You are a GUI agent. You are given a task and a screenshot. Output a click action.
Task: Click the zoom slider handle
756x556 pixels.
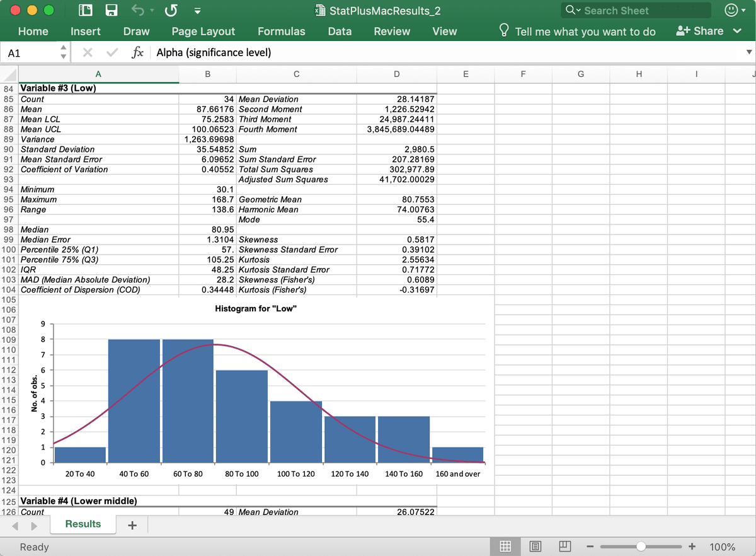point(641,547)
